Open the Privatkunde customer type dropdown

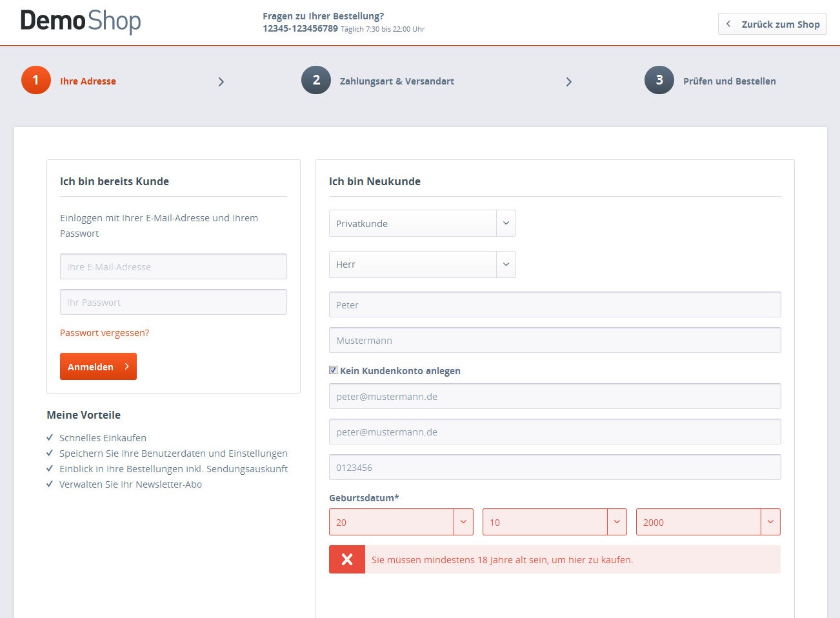tap(423, 223)
